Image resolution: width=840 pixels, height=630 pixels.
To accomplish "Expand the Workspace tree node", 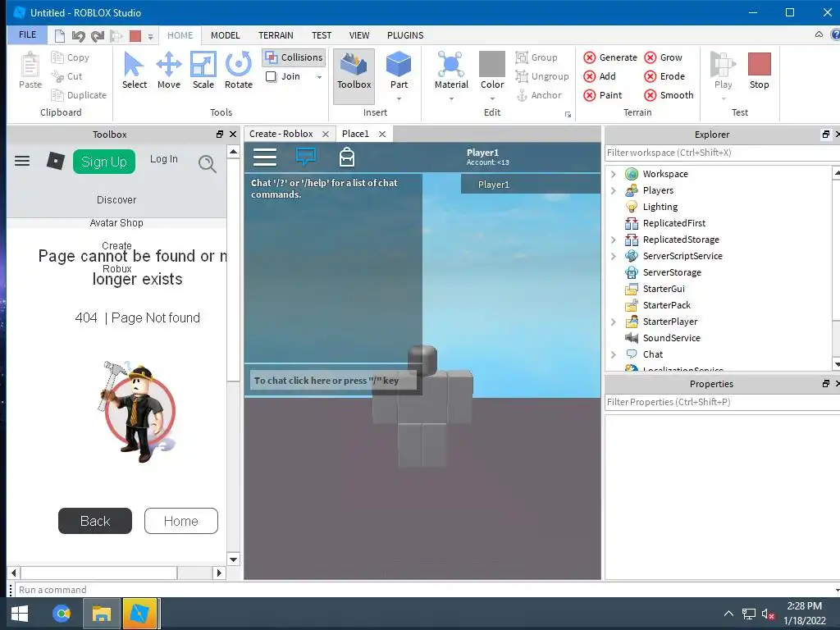I will tap(614, 174).
